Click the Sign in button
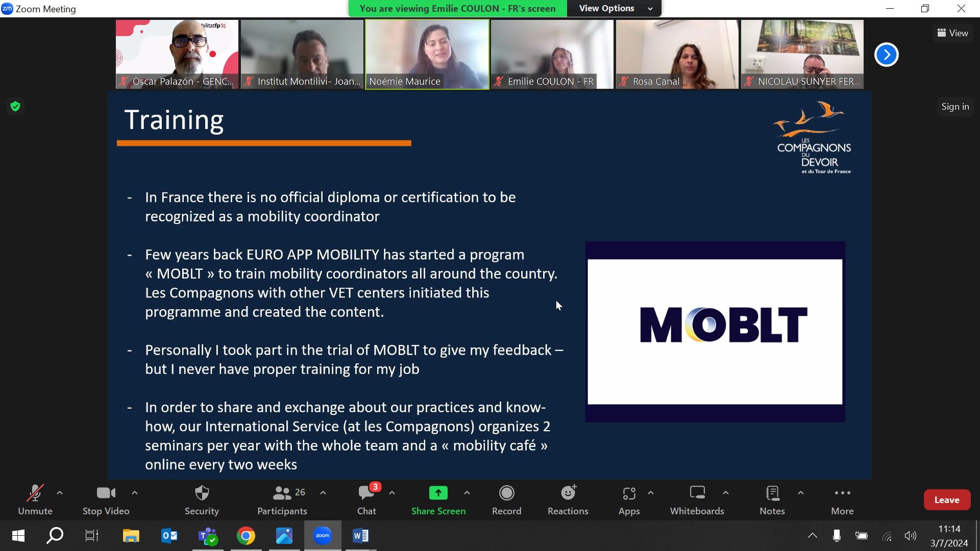The height and width of the screenshot is (551, 980). click(954, 107)
